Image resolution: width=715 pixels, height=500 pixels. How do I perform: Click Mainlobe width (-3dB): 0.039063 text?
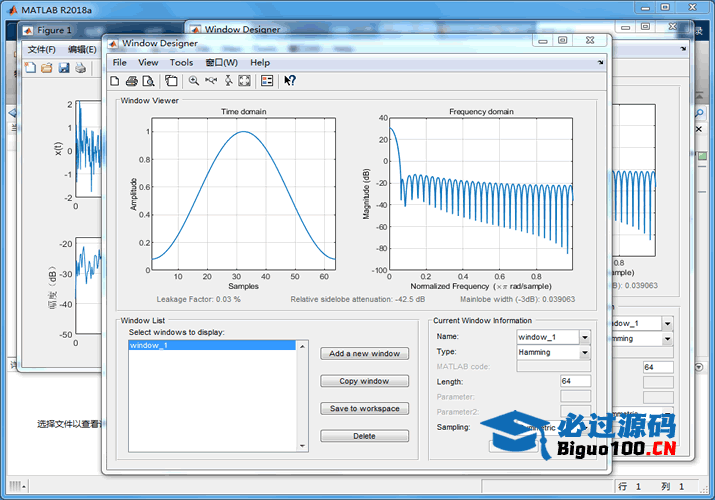point(518,299)
